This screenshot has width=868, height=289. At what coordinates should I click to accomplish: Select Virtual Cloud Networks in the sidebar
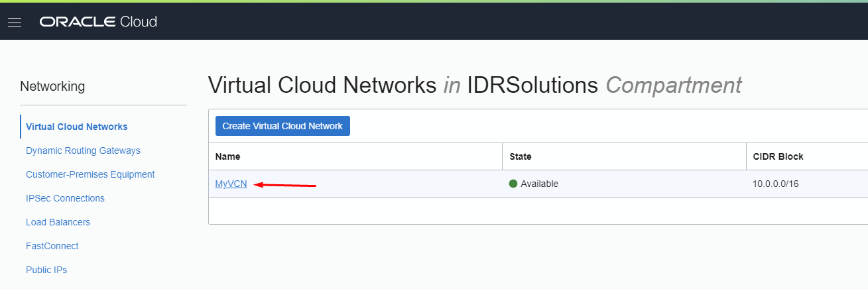point(76,127)
